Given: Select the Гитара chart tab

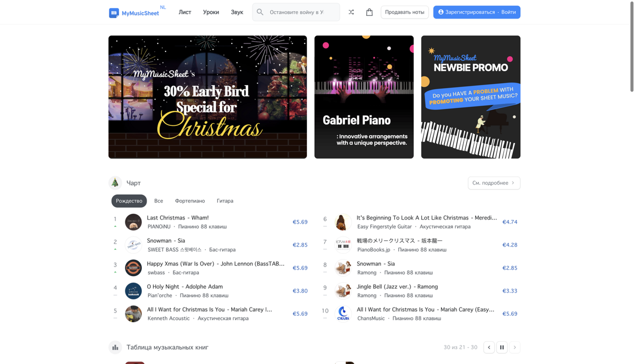Looking at the screenshot, I should (x=225, y=201).
